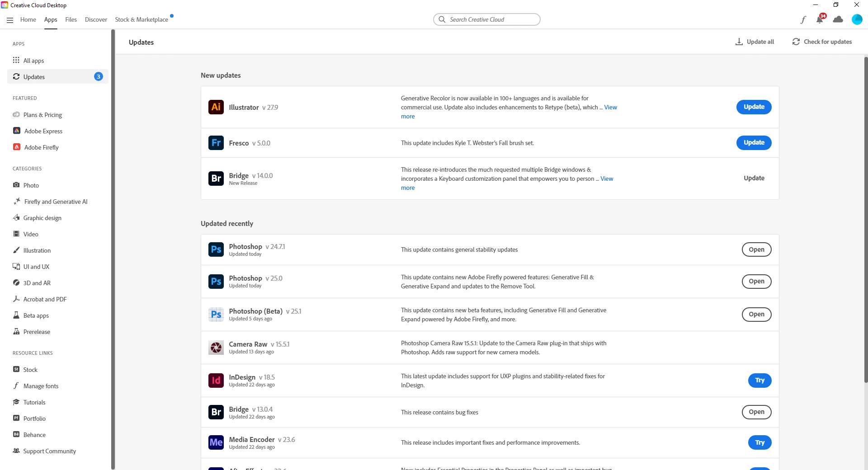868x470 pixels.
Task: Update Illustrator v27.9
Action: 754,107
